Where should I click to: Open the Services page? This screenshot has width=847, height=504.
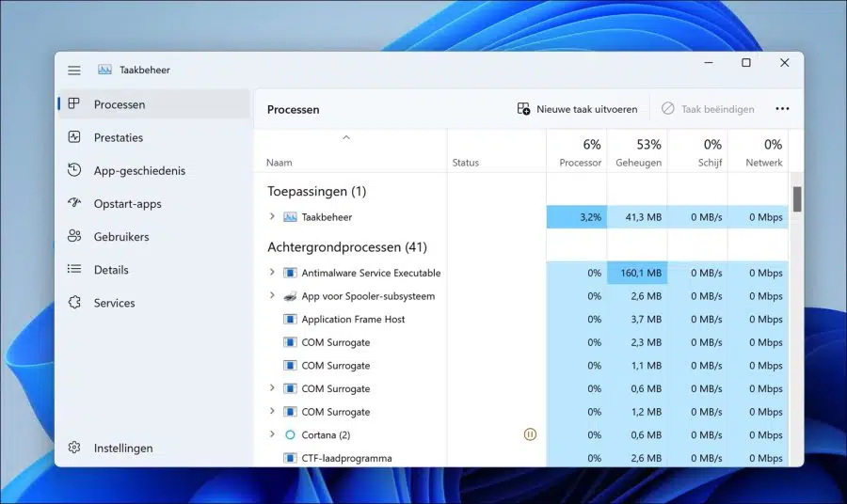click(154, 303)
